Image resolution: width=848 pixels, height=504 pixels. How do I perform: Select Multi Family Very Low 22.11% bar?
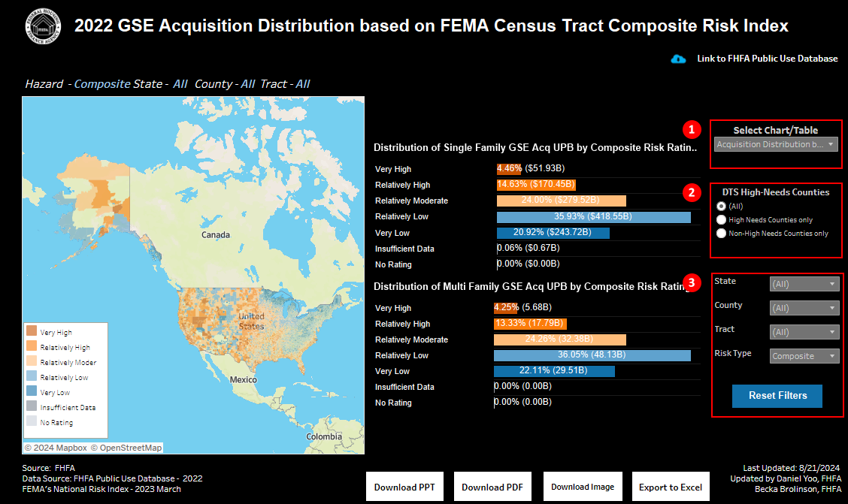tap(554, 370)
